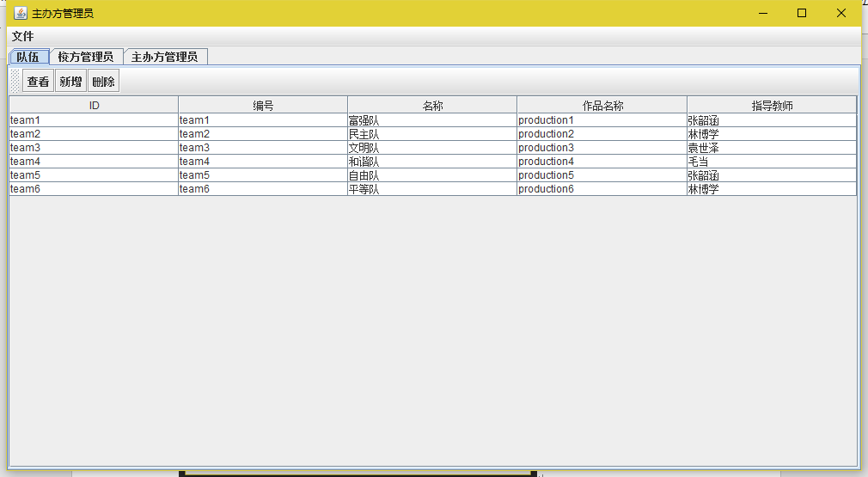Click the toolbar drag handle beside 查看
Image resolution: width=868 pixels, height=477 pixels.
tap(15, 82)
